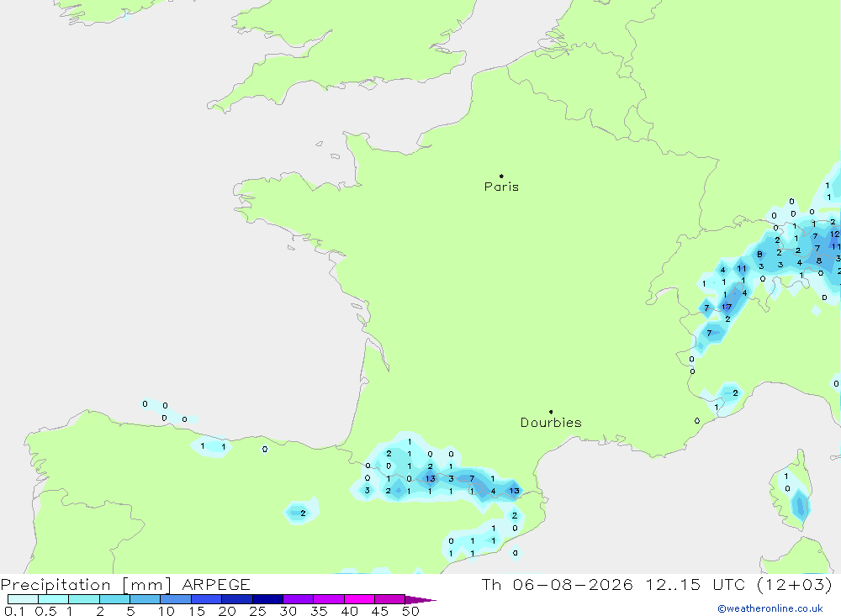Click the "12..15 UTC" time range text
Image resolution: width=841 pixels, height=616 pixels.
tap(696, 585)
